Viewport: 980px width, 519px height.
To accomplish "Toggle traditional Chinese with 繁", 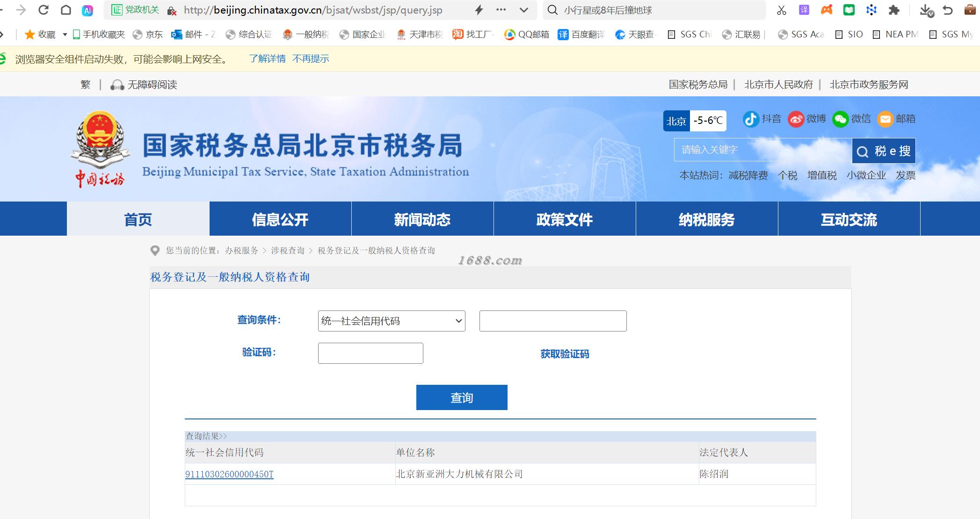I will (x=85, y=85).
